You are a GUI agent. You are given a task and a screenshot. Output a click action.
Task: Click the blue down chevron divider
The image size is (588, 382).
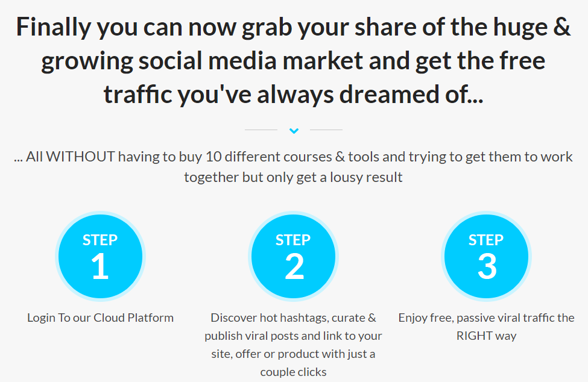pos(294,131)
